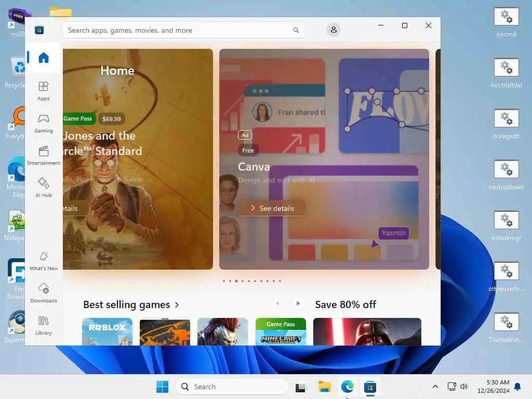Viewport: 532px width, 399px height.
Task: Select the folder icon on the desktop
Action: click(x=60, y=12)
